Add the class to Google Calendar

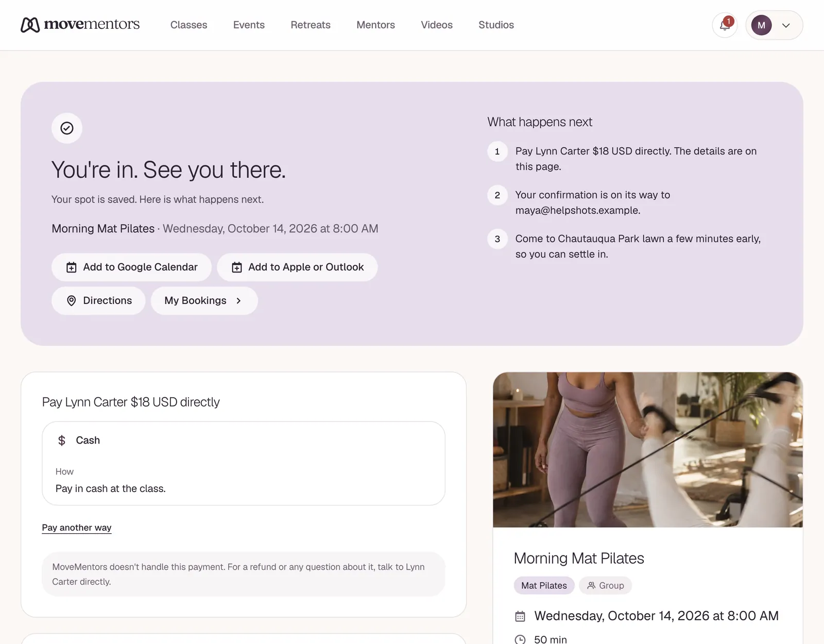tap(131, 267)
